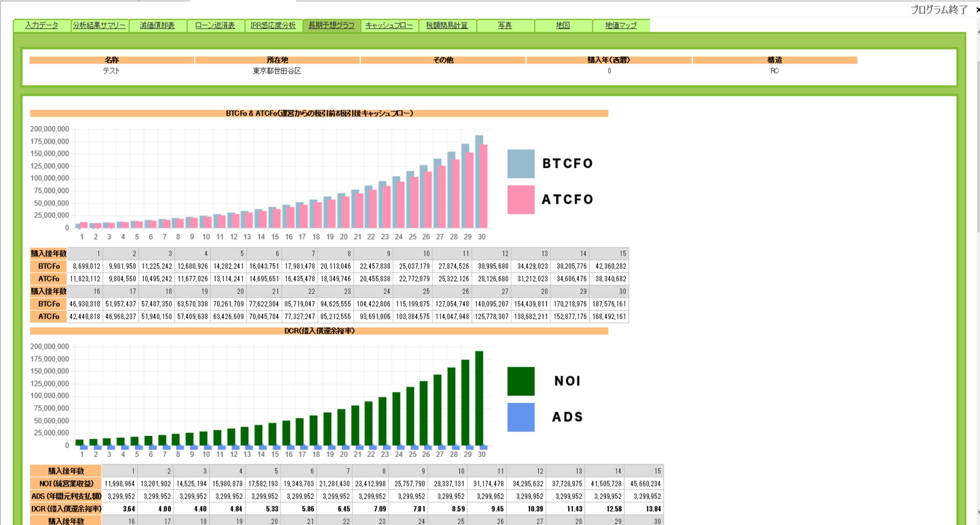Open the IRR感応度分析 tab

point(273,25)
